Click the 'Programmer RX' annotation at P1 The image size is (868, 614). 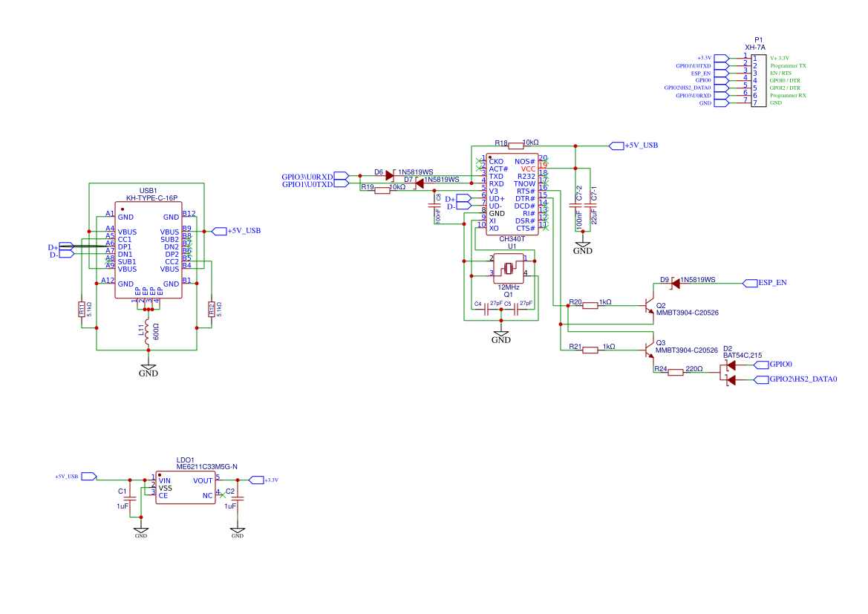point(789,95)
